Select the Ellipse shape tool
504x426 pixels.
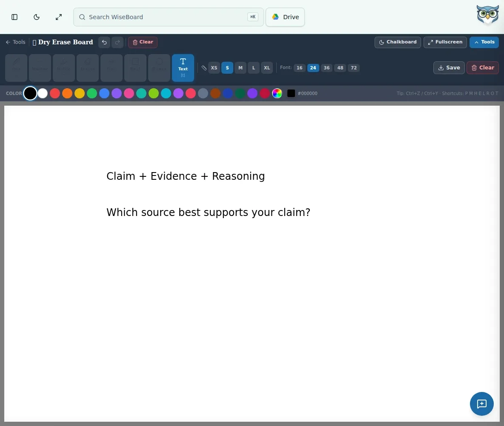159,68
